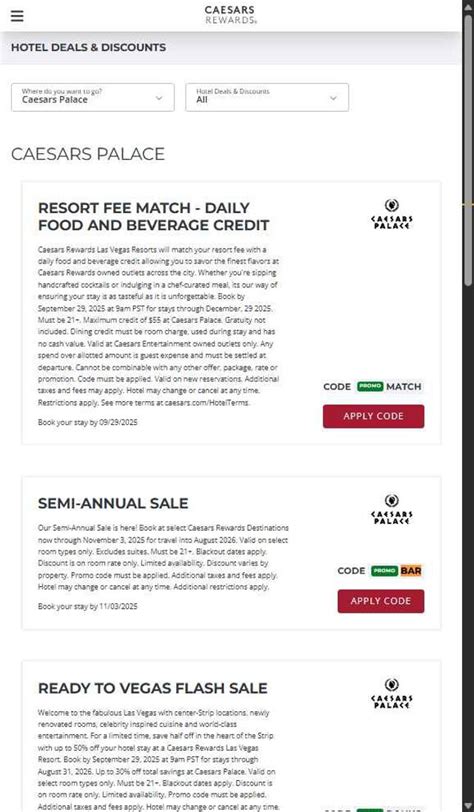Expand the Where do you want to go dropdown
This screenshot has width=474, height=812.
(x=93, y=97)
